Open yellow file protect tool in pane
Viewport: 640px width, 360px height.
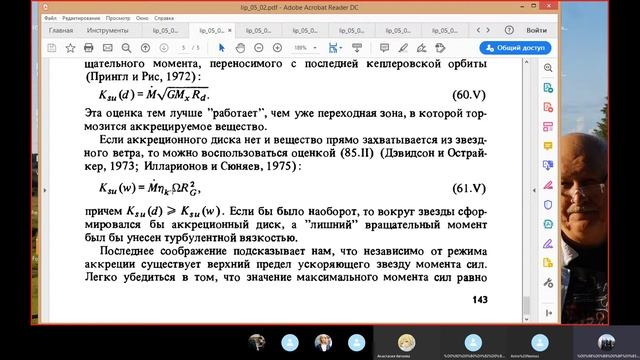pyautogui.click(x=548, y=263)
